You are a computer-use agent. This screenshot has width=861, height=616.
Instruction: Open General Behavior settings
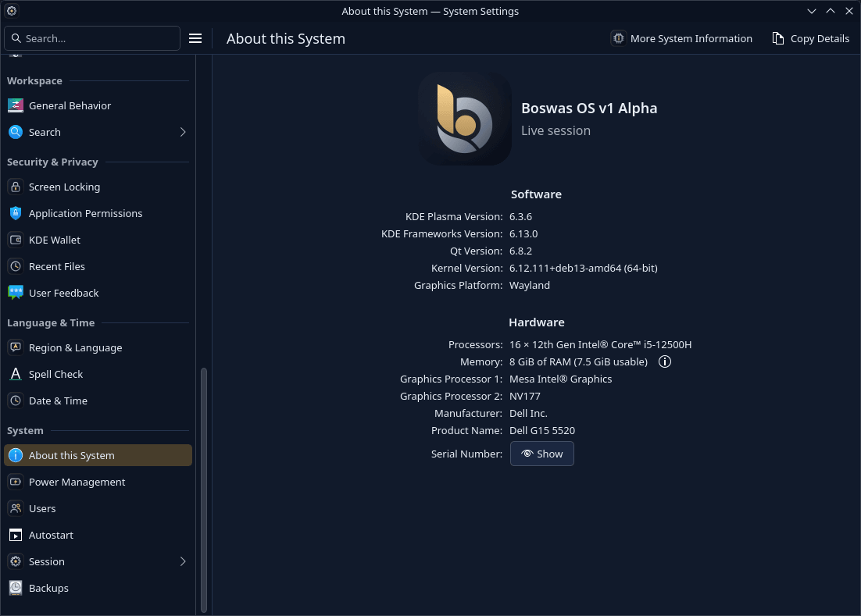98,105
